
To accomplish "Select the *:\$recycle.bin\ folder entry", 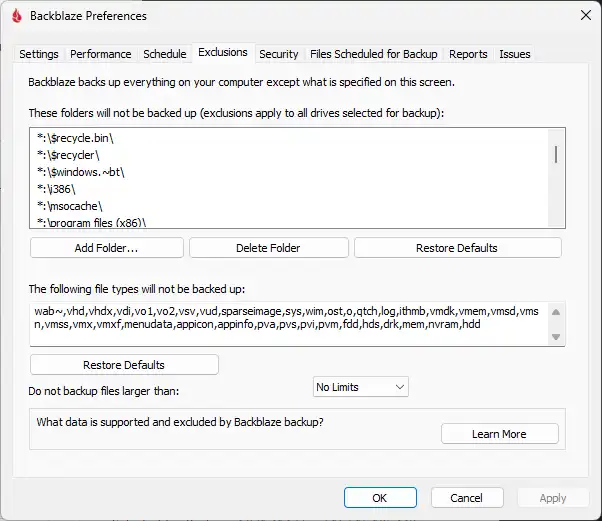I will pyautogui.click(x=77, y=135).
